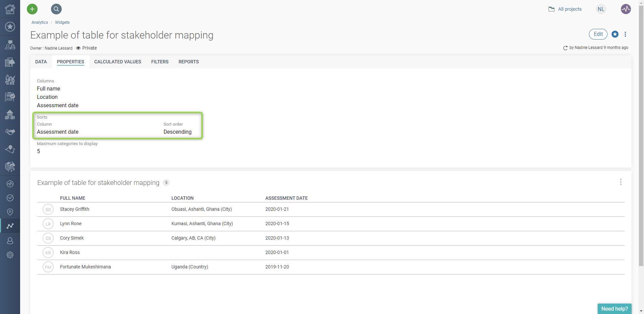Open Cory Simek's name
644x314 pixels.
[72, 238]
